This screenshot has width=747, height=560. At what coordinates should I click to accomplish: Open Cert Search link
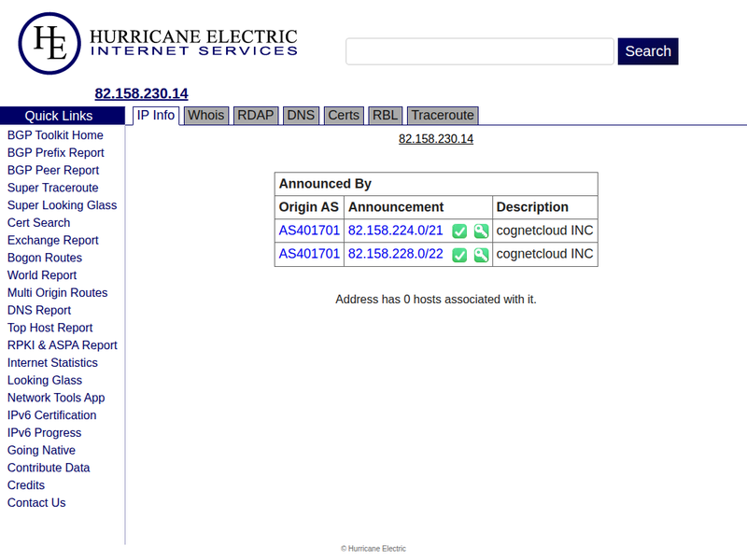38,223
